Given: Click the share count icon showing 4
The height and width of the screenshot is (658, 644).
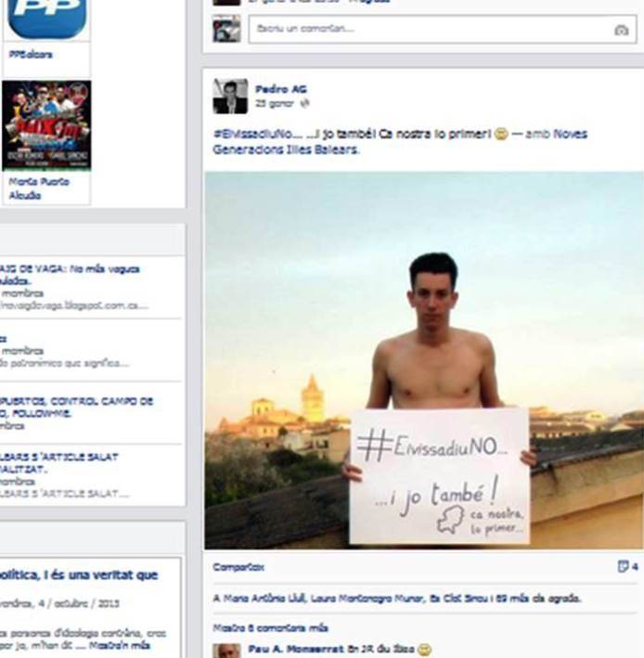Looking at the screenshot, I should (627, 566).
